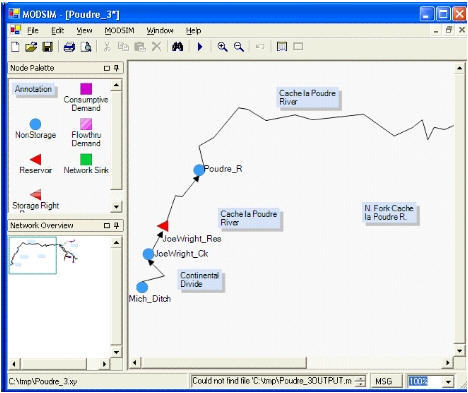Click canvas vertical scroll up arrow
The image size is (468, 393).
(459, 68)
